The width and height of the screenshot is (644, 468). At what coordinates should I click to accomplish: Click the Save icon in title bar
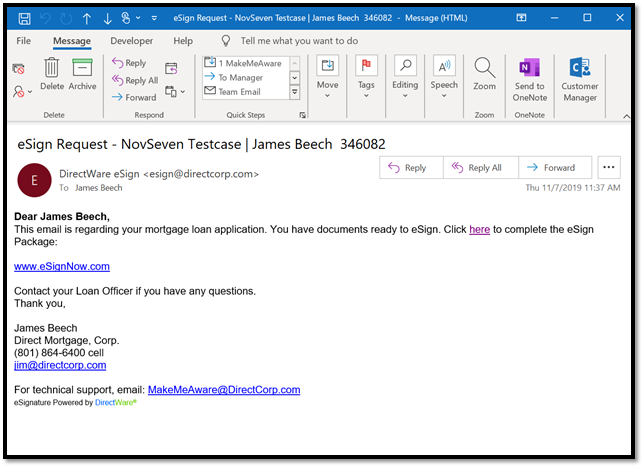[24, 18]
